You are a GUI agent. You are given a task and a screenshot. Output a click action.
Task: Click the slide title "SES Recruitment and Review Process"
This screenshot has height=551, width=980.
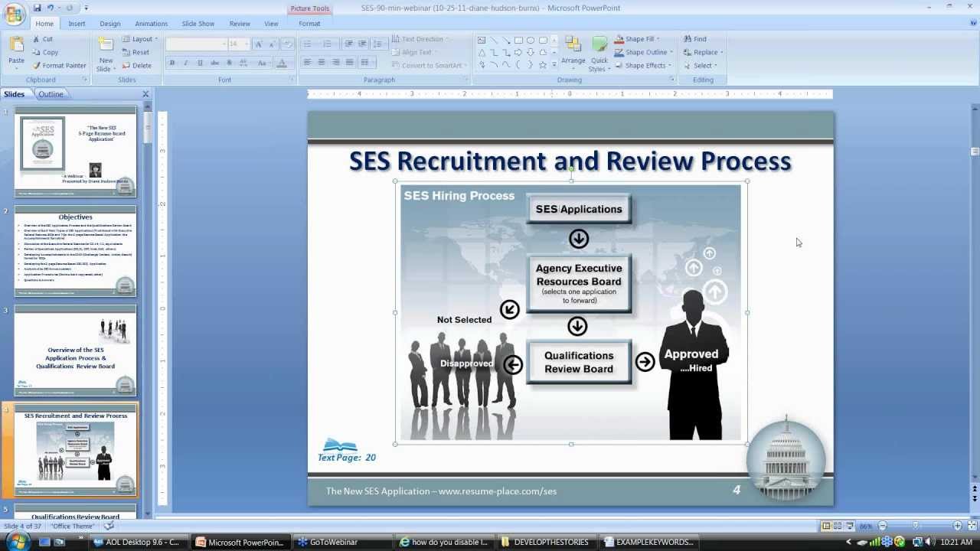570,161
